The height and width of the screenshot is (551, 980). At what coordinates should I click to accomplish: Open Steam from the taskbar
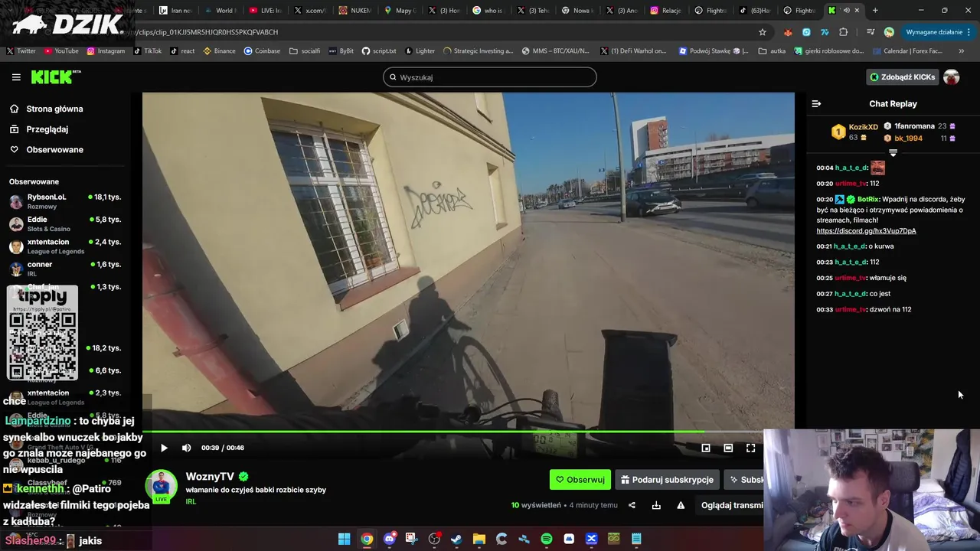(x=456, y=540)
